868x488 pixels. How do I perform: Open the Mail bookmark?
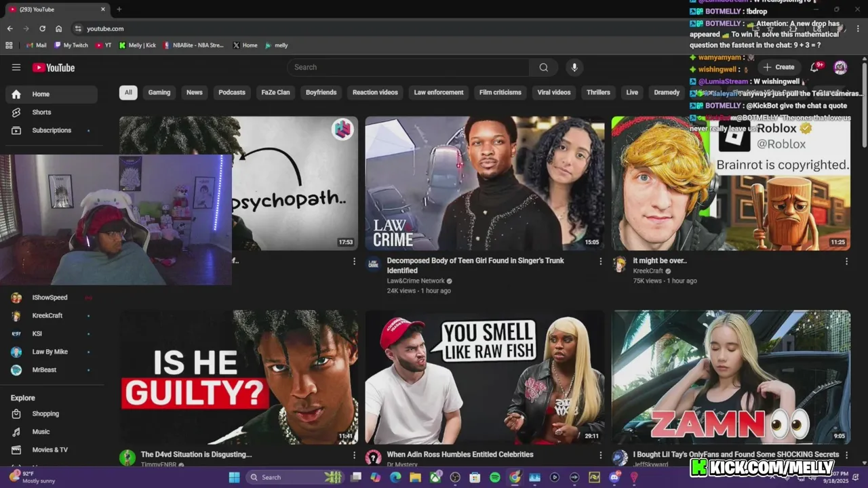[36, 45]
